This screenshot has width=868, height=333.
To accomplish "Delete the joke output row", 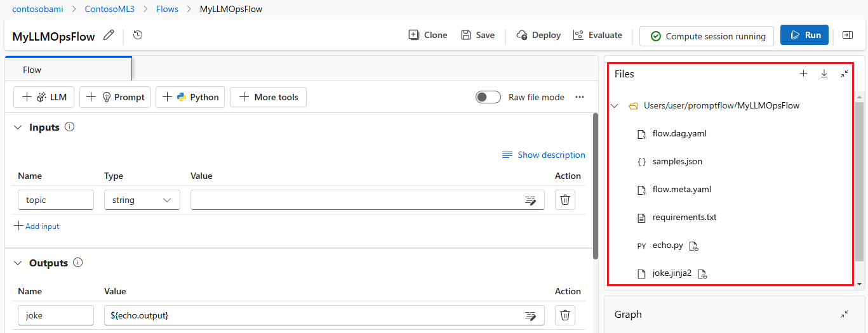I will [x=564, y=315].
